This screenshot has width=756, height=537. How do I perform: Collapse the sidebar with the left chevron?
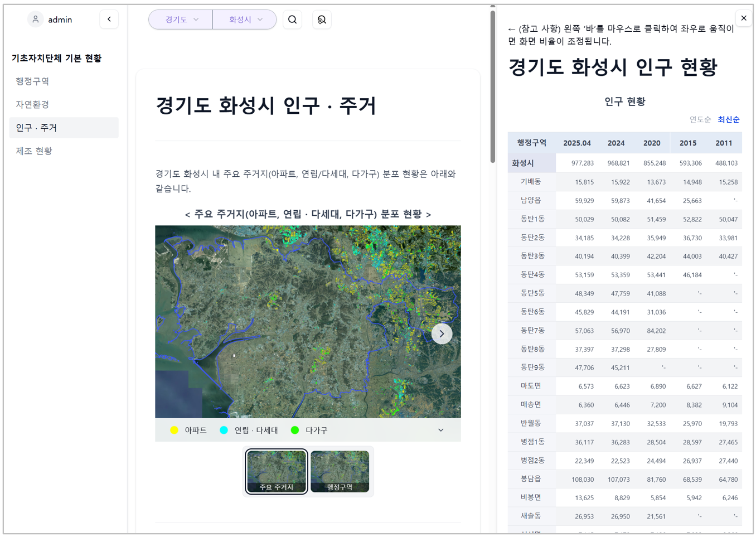(x=109, y=20)
